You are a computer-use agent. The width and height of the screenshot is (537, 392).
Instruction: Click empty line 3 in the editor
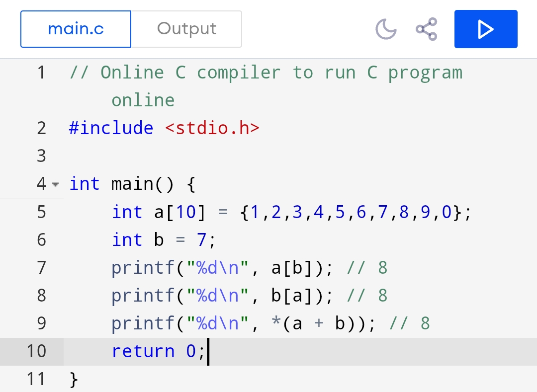(x=249, y=157)
